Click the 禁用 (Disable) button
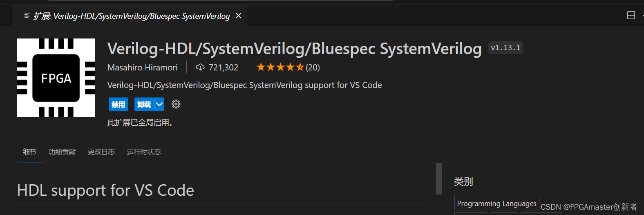The width and height of the screenshot is (644, 215). tap(119, 104)
